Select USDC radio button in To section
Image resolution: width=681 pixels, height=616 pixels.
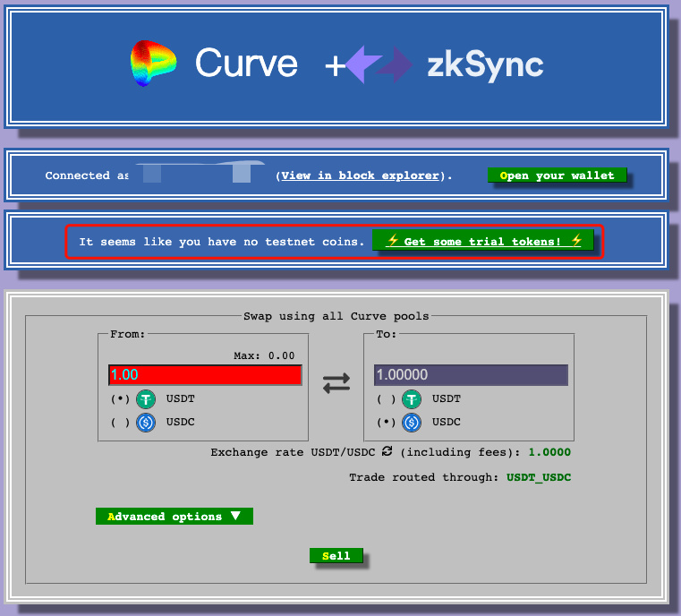coord(386,423)
